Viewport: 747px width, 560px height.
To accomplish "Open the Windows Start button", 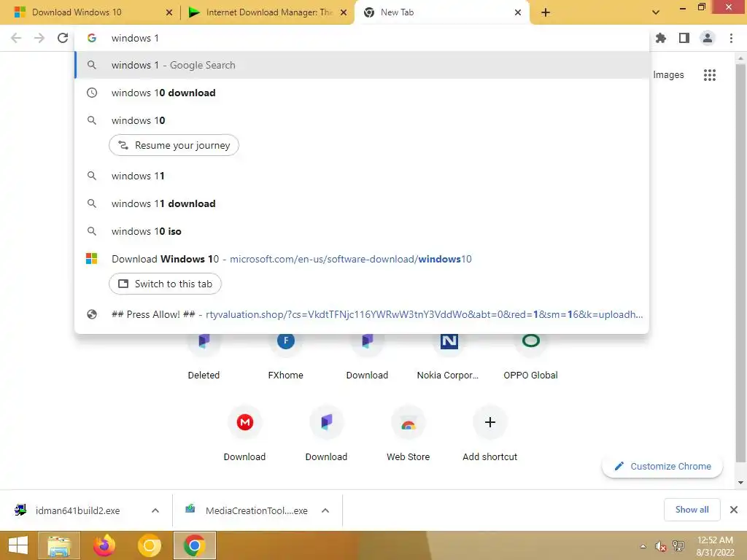I will pyautogui.click(x=18, y=545).
